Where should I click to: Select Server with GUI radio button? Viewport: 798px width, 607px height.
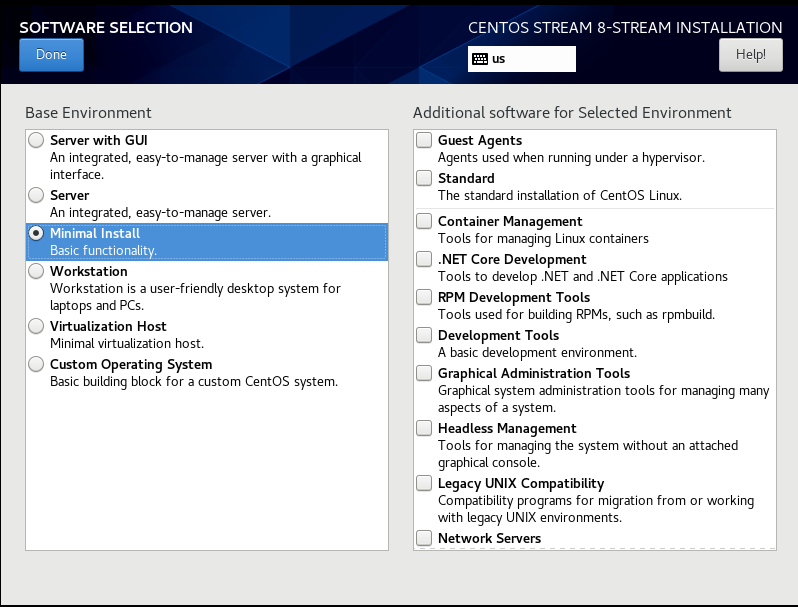[36, 140]
